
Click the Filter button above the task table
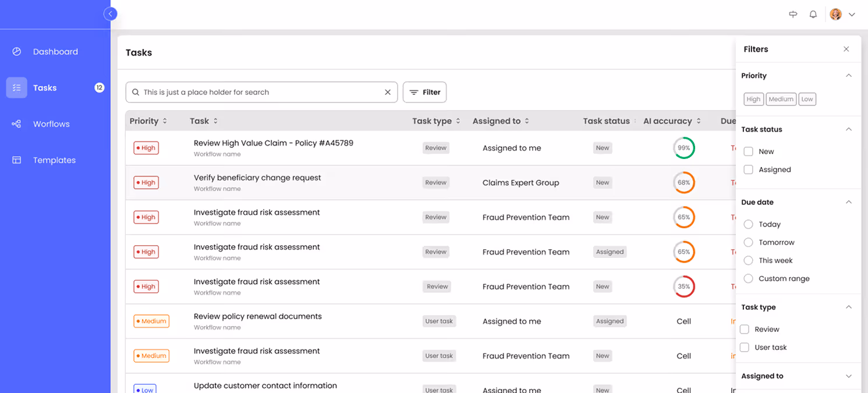pos(424,92)
